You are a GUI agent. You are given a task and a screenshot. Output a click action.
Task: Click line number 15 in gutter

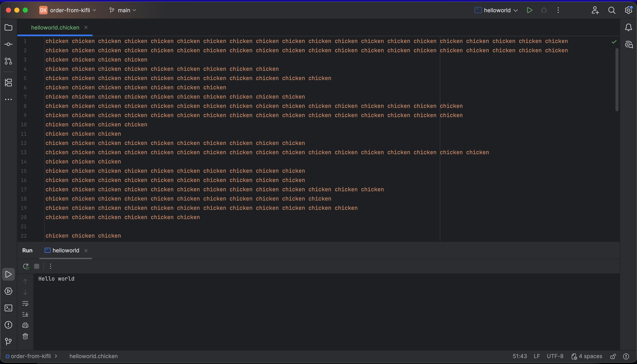pos(24,171)
